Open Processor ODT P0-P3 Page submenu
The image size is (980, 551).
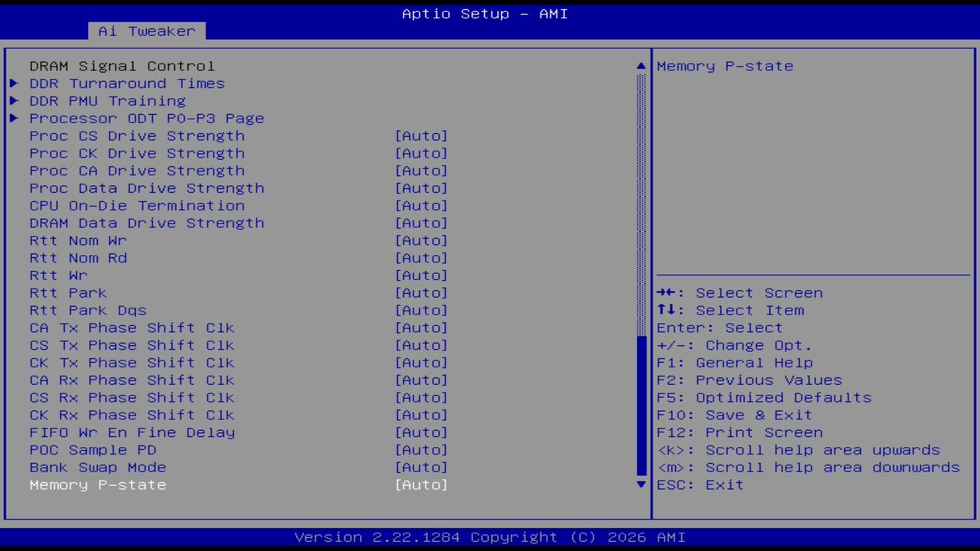[x=147, y=119]
